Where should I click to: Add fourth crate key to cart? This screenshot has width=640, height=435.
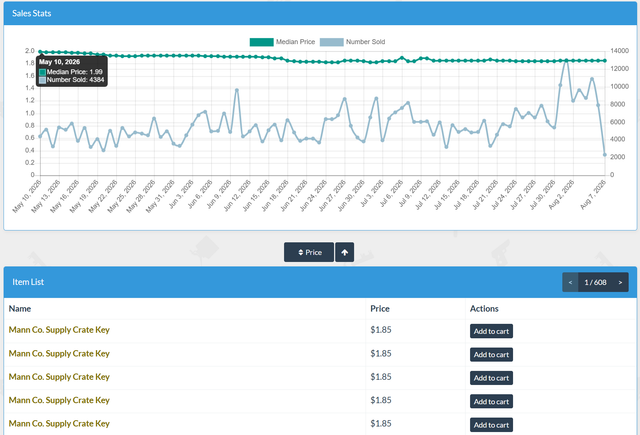(x=491, y=402)
